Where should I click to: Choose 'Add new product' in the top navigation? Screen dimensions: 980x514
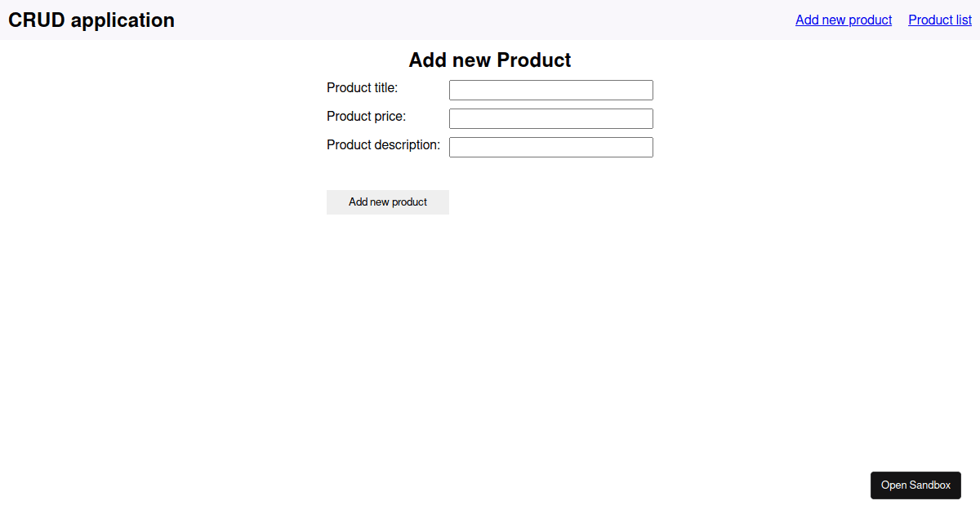[844, 20]
